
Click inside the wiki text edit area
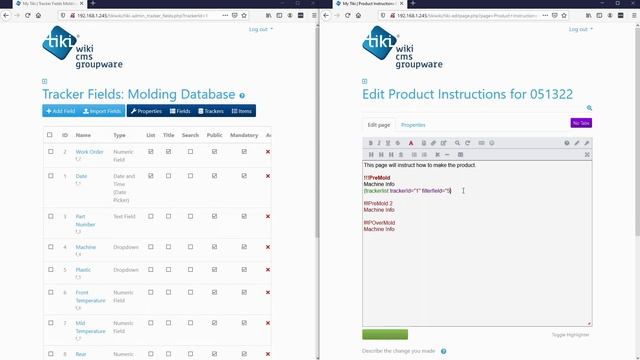(x=477, y=243)
